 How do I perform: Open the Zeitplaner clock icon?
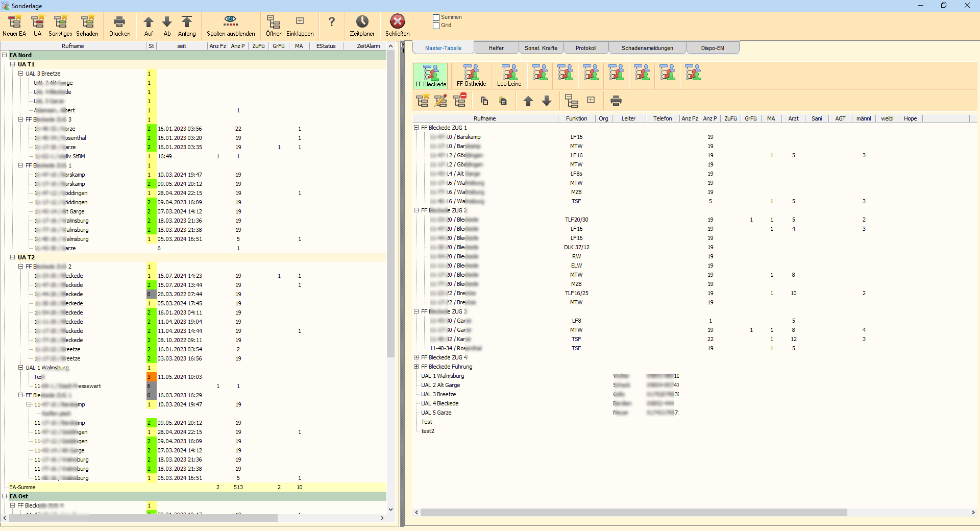(362, 22)
